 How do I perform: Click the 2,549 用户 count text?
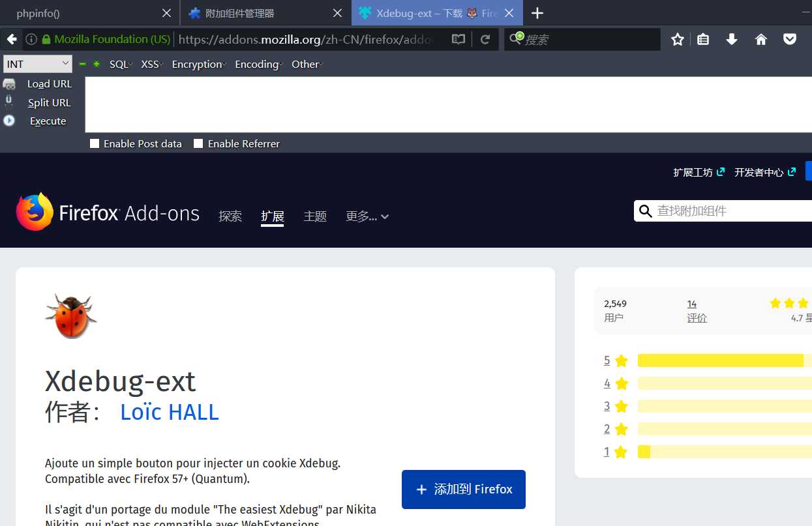point(615,311)
